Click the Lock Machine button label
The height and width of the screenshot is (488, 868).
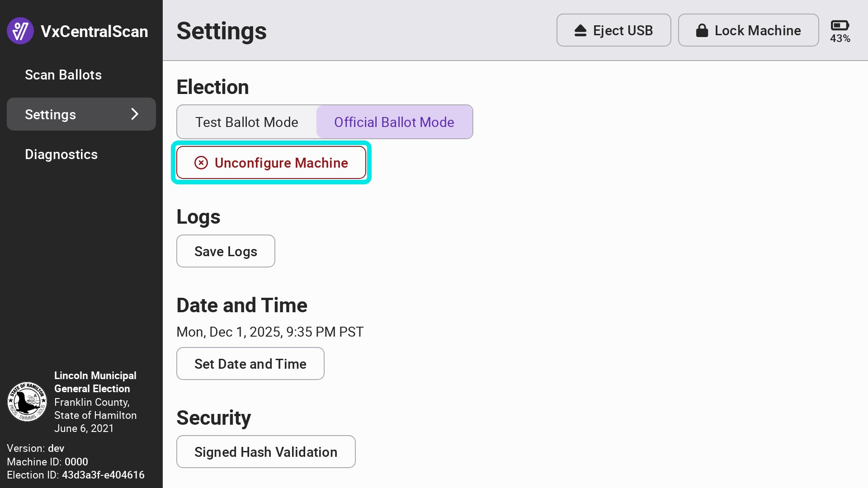(x=757, y=30)
